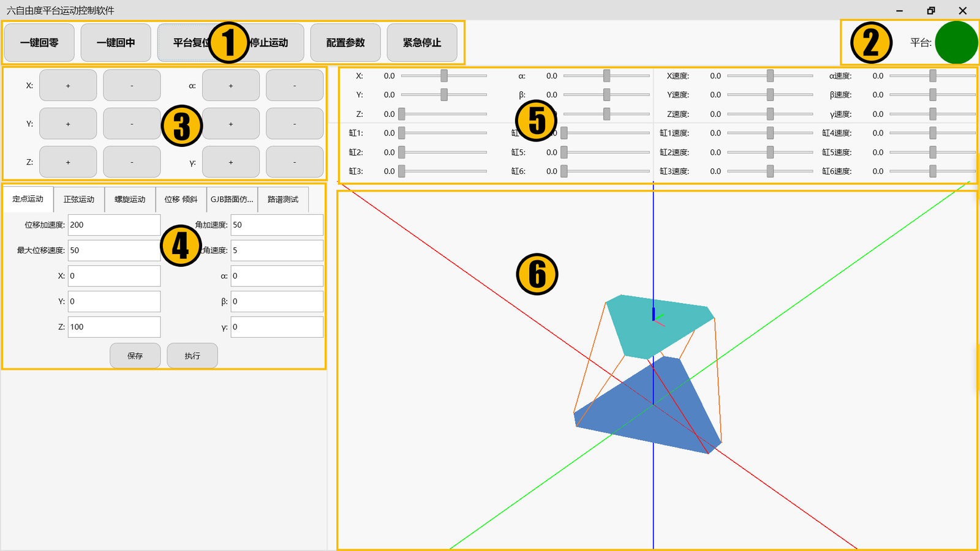Click the 角速度 field showing 5
The height and width of the screenshot is (551, 980).
(x=277, y=250)
